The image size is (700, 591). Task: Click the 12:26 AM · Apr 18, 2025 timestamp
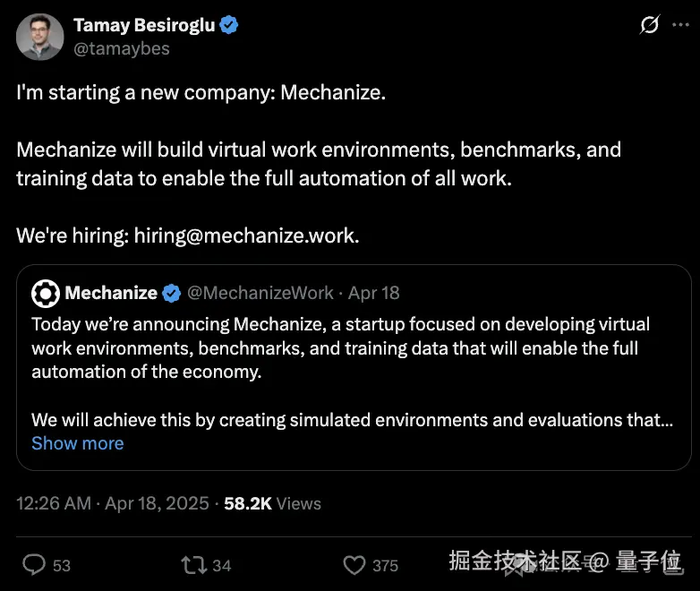(x=112, y=503)
